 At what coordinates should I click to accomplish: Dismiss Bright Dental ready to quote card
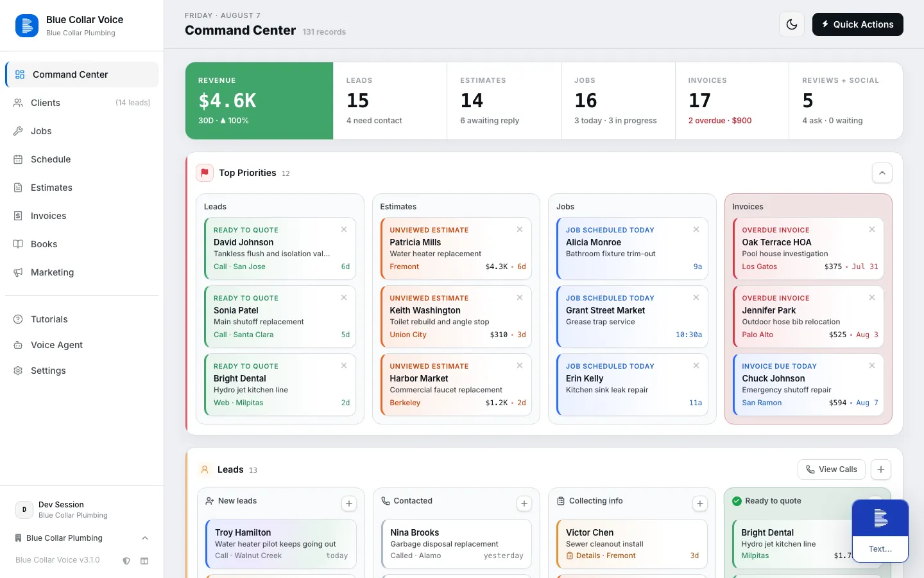coord(344,365)
